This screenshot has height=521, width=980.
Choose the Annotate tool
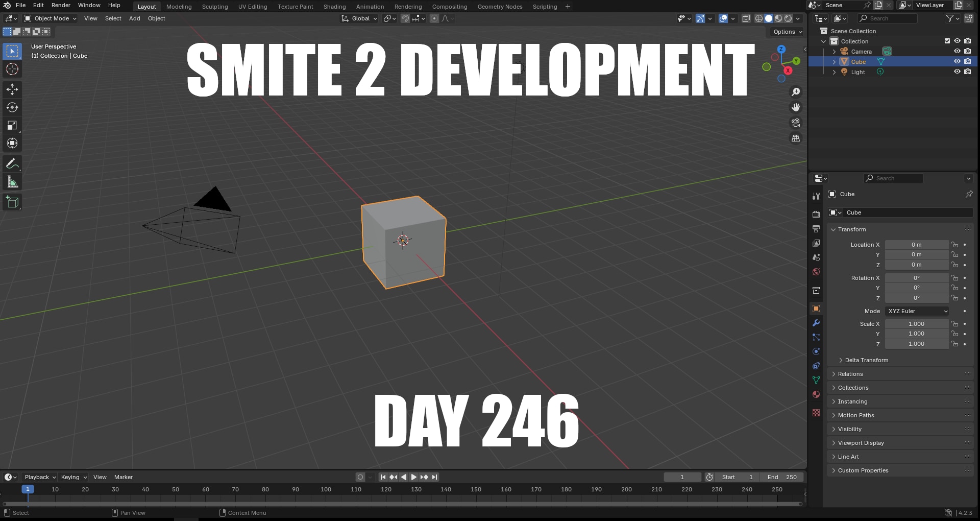(x=12, y=164)
